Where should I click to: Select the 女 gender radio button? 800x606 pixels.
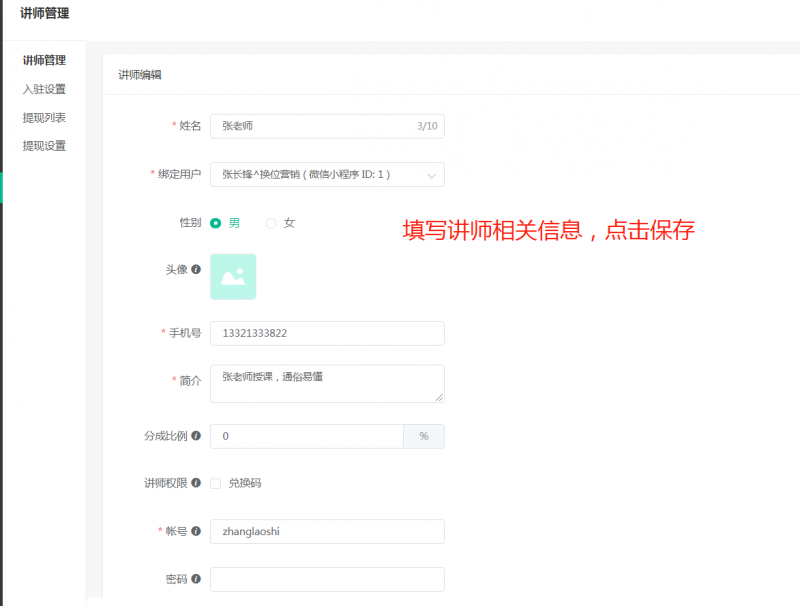pos(271,223)
